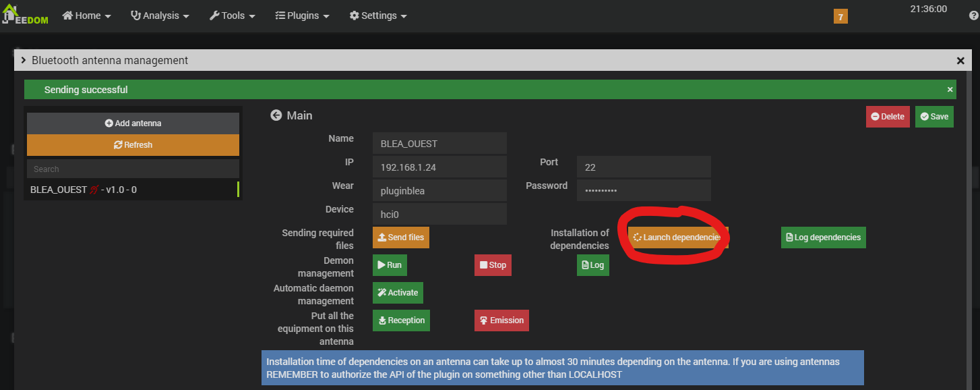Close the Bluetooth antenna management dialog
The image size is (980, 390).
pos(960,61)
